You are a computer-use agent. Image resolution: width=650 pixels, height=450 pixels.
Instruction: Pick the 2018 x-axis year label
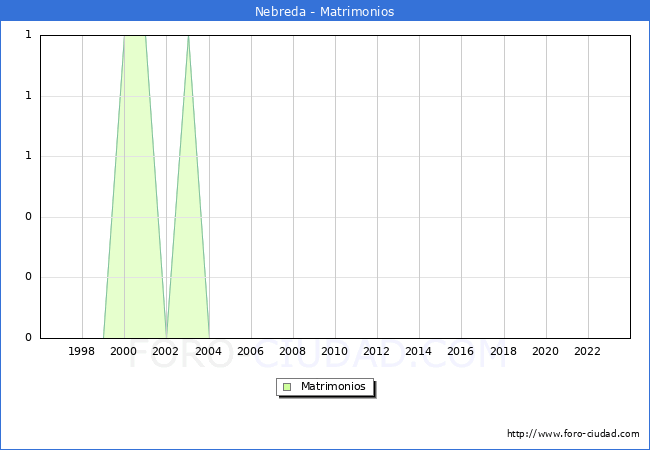tap(503, 351)
